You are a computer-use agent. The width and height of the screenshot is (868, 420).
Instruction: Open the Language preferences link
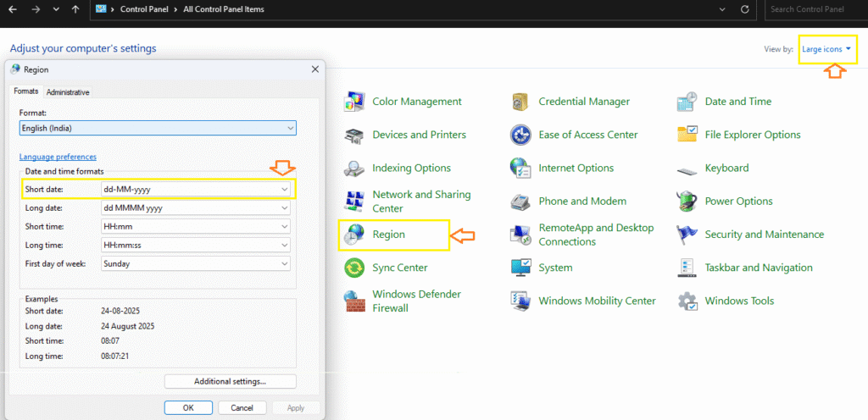[58, 157]
